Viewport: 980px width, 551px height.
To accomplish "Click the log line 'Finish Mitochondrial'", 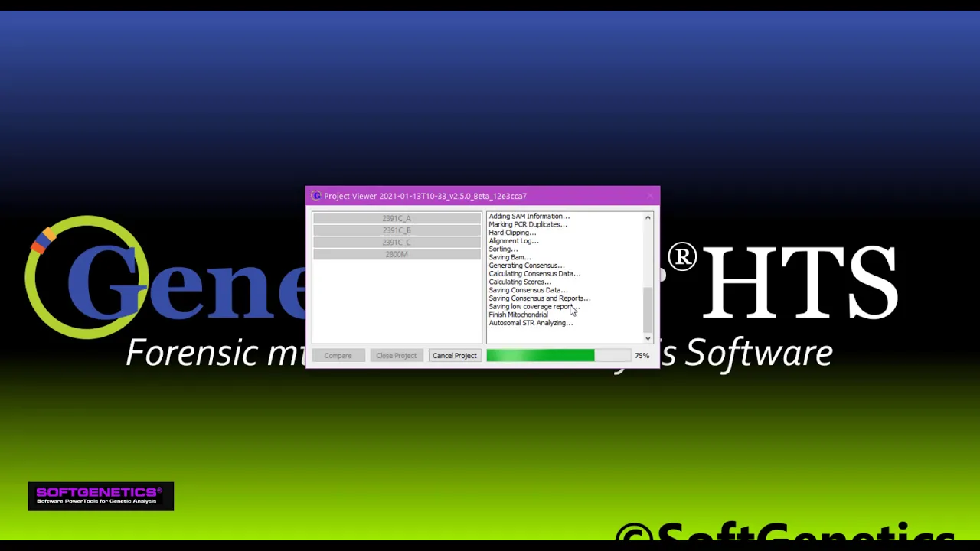I will click(x=518, y=315).
